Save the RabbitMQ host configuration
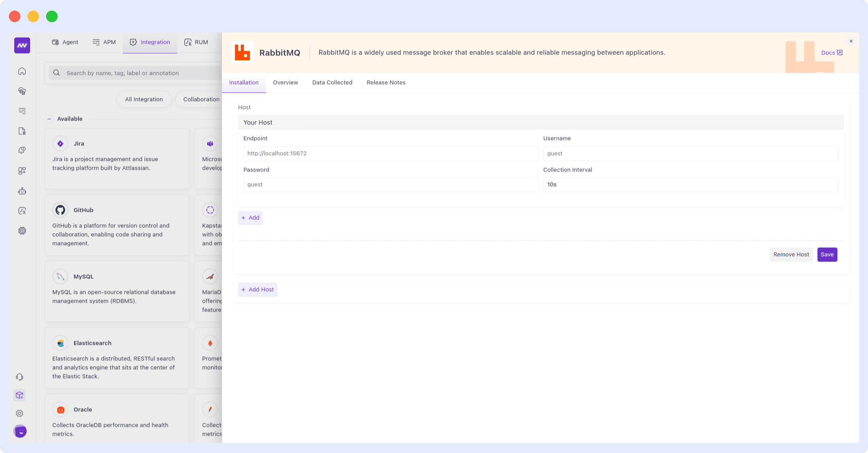 point(827,254)
